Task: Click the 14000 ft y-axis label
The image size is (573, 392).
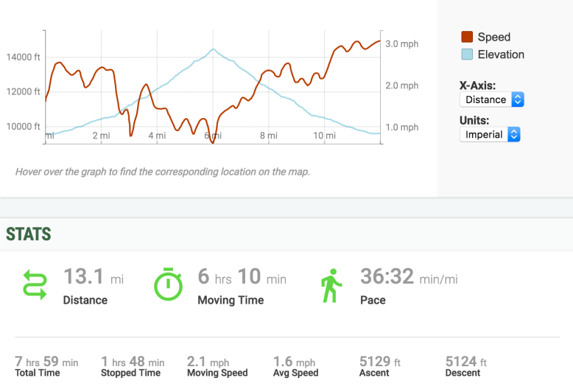Action: pos(24,57)
